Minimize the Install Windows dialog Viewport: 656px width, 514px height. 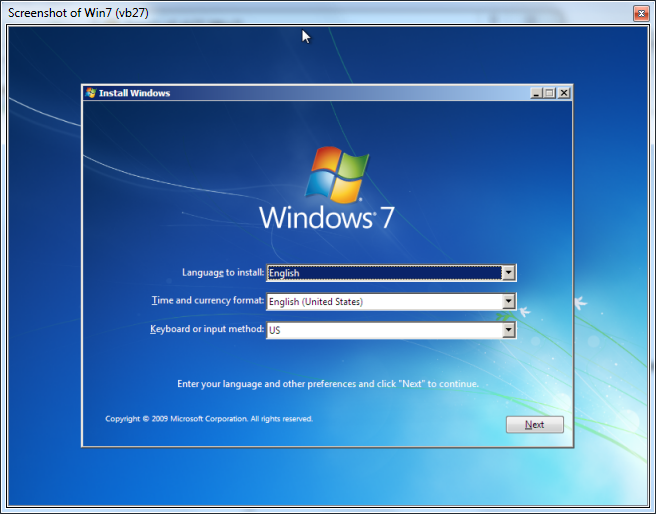click(536, 93)
